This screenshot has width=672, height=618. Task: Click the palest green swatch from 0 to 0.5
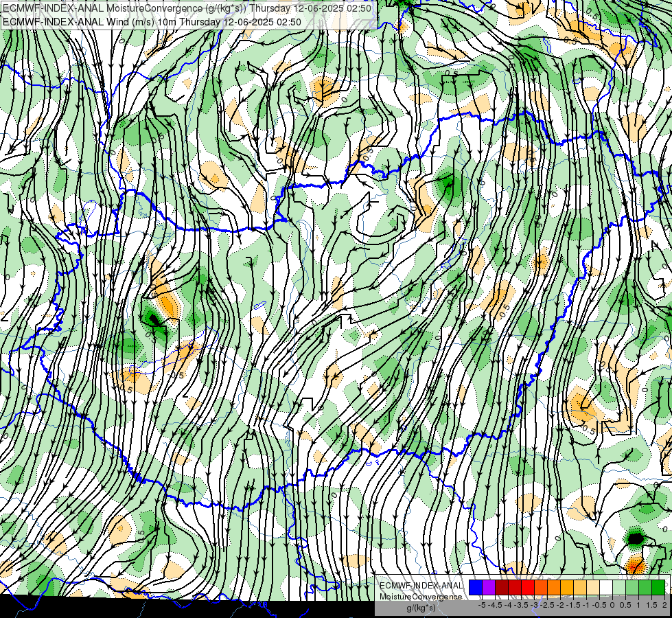(x=619, y=588)
